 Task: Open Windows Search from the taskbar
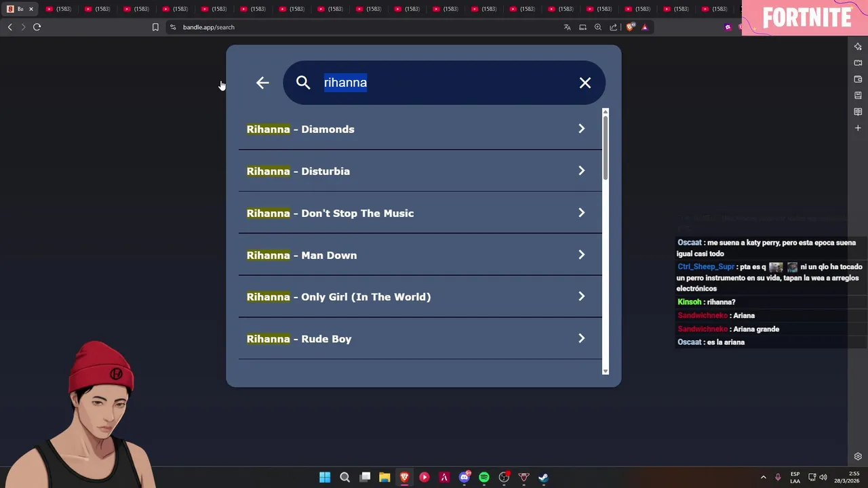coord(344,477)
